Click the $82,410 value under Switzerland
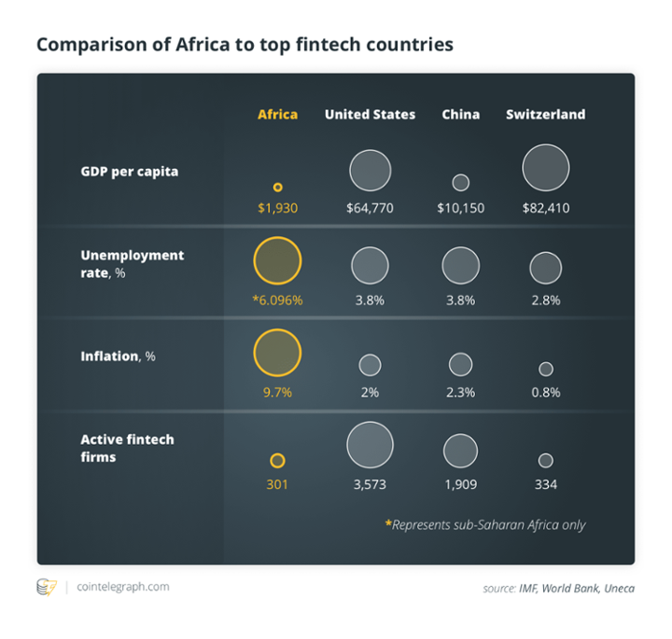Image resolution: width=672 pixels, height=639 pixels. [546, 208]
